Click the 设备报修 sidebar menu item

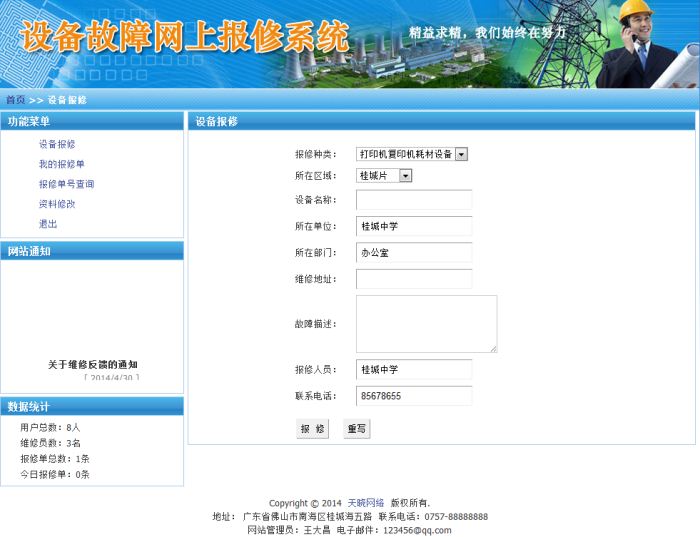[x=57, y=144]
